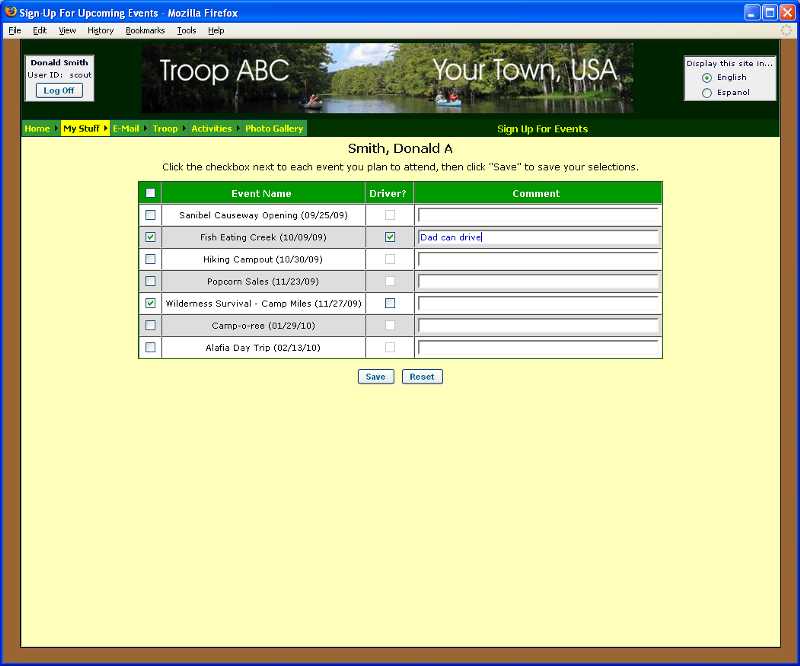Image resolution: width=800 pixels, height=666 pixels.
Task: Open the E-Mail navigation menu
Action: (x=126, y=129)
